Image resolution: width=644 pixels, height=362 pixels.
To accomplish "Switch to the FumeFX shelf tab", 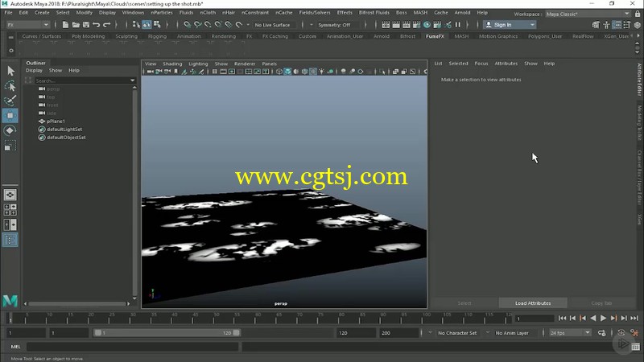I will pos(435,36).
